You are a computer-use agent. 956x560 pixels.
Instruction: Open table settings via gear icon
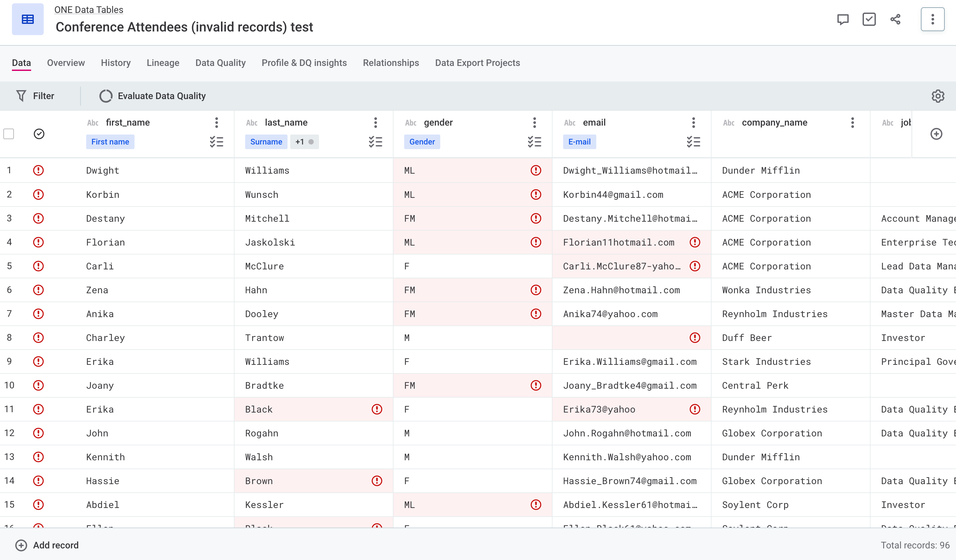(x=937, y=95)
